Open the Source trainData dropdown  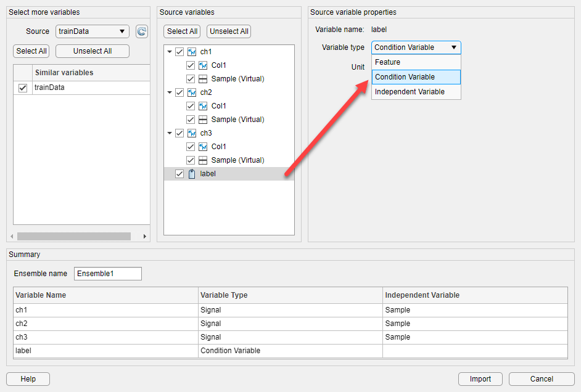click(92, 31)
